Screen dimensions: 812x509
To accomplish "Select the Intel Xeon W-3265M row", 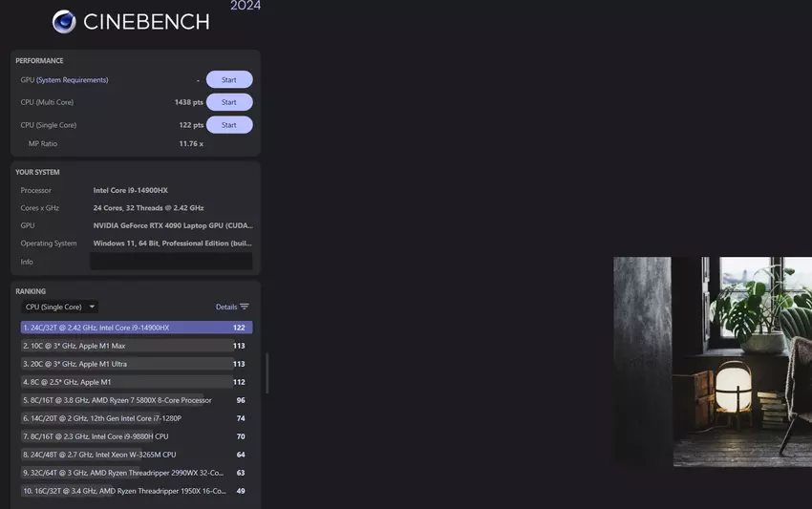I will click(x=136, y=455).
